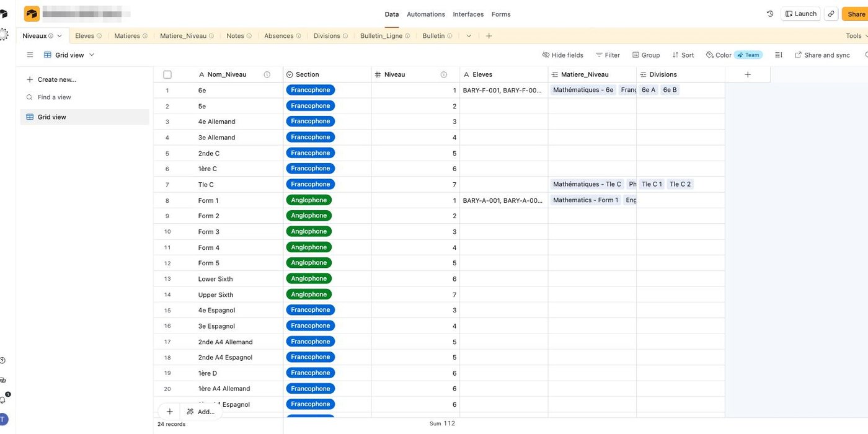This screenshot has width=868, height=434.
Task: Click the Group button
Action: pos(645,55)
